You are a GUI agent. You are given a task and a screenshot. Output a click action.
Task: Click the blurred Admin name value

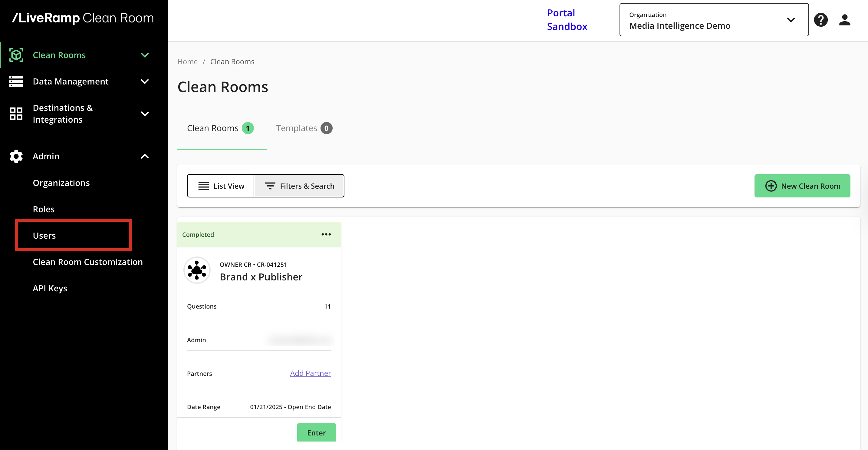(x=299, y=340)
